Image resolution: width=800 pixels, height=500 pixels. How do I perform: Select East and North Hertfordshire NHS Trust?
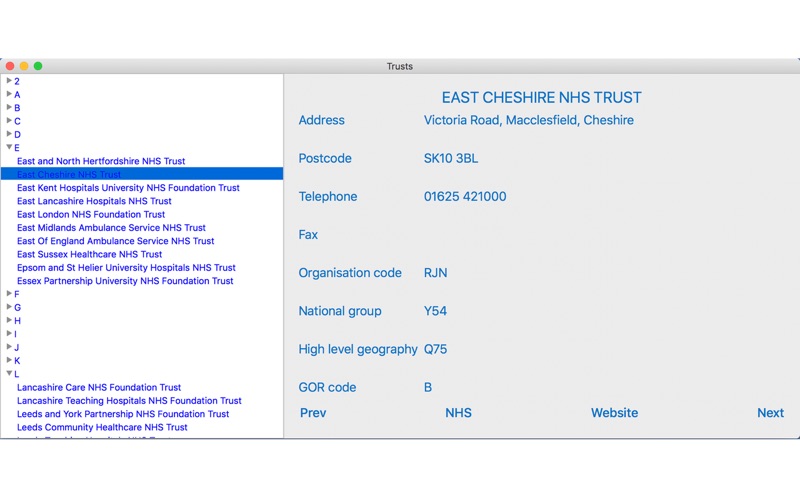pos(101,161)
